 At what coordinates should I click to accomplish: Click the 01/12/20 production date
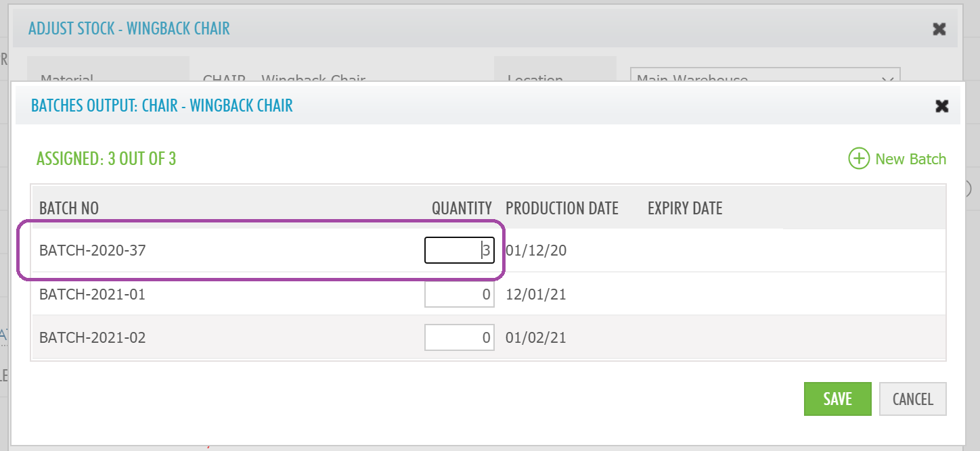[536, 251]
